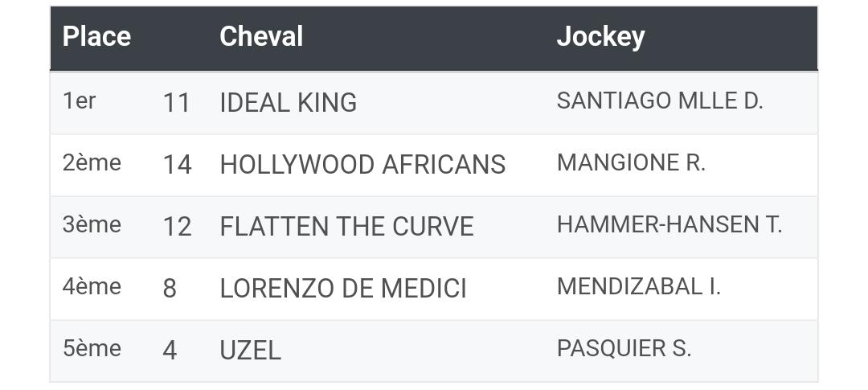Screen dimensions: 868x390
Task: Click the 1er place cell
Action: [x=79, y=101]
